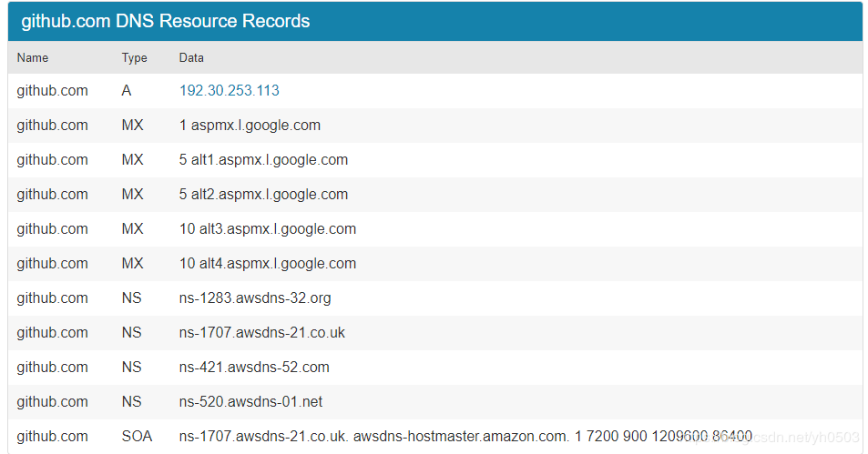This screenshot has height=454, width=868.
Task: Click the Name column header
Action: pos(33,57)
